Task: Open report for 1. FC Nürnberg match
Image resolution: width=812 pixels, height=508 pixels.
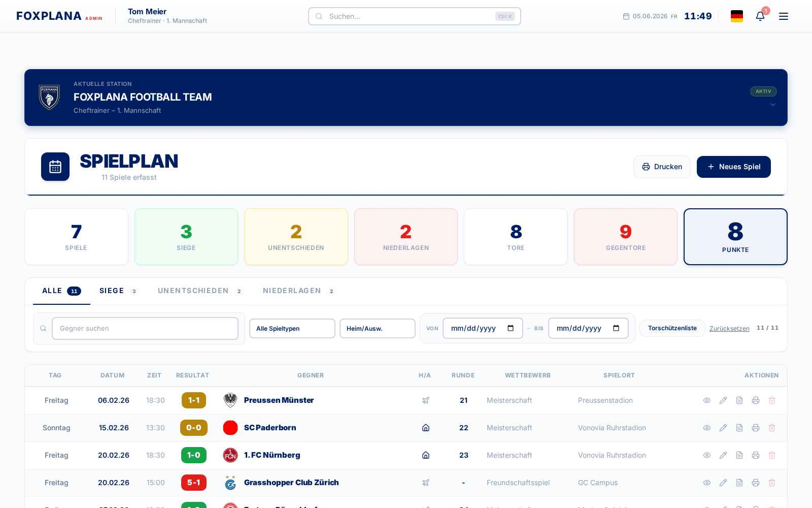Action: pyautogui.click(x=739, y=455)
